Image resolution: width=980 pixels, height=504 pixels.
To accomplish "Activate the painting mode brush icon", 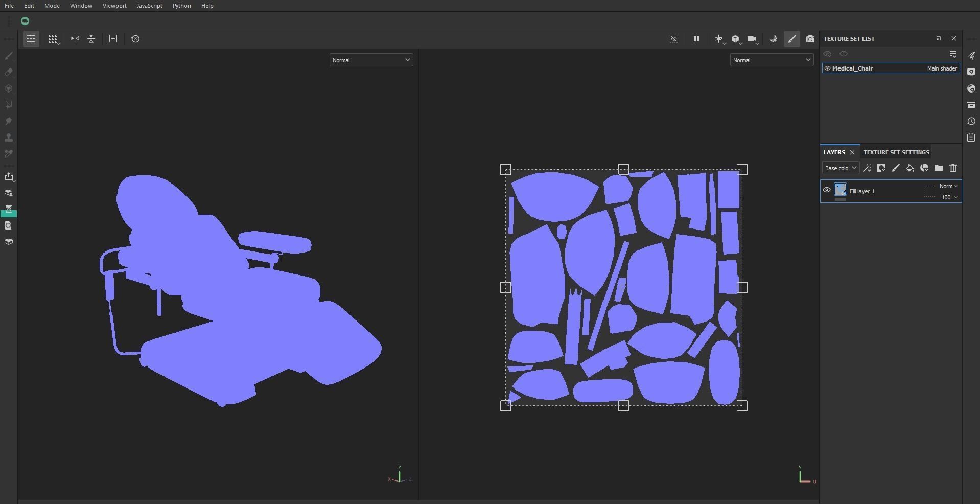I will (792, 39).
